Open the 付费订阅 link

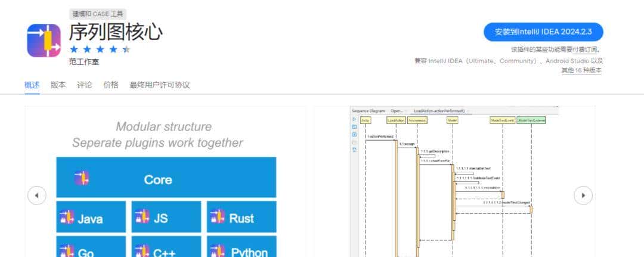(x=585, y=49)
